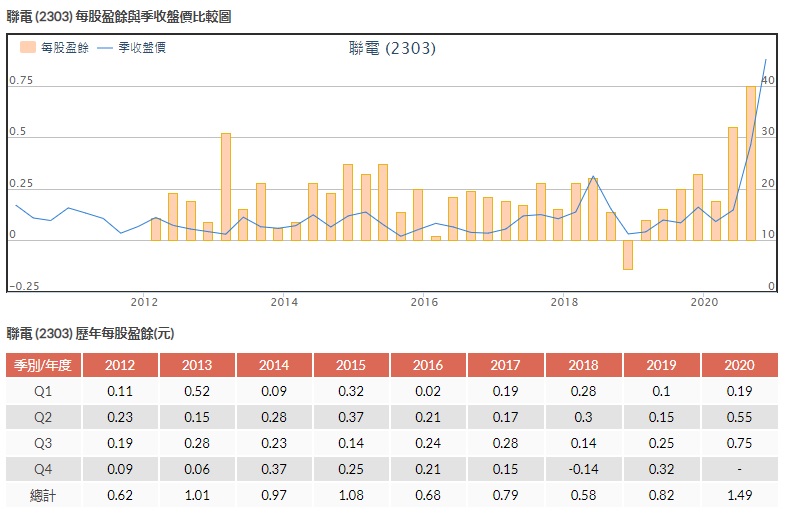Click the 2018 Q4 value -0.14
This screenshot has width=787, height=519.
[583, 469]
